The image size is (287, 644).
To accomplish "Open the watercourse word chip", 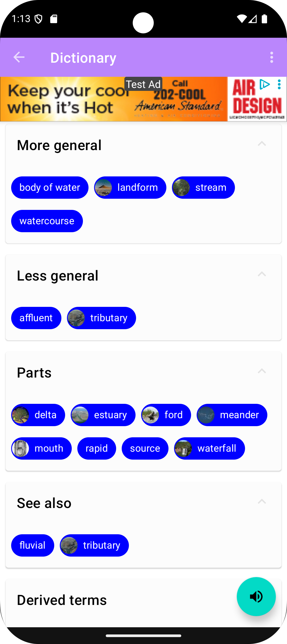I will pyautogui.click(x=47, y=221).
